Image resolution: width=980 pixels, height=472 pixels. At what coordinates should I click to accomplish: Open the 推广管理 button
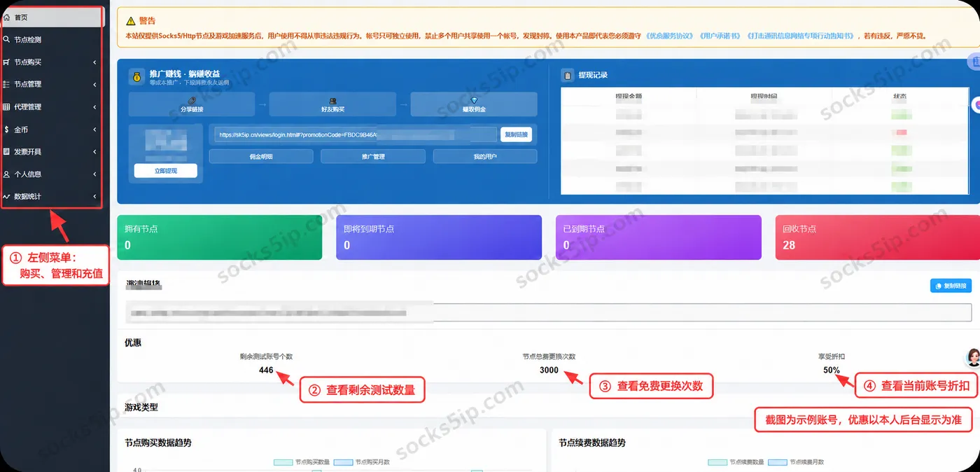[373, 156]
